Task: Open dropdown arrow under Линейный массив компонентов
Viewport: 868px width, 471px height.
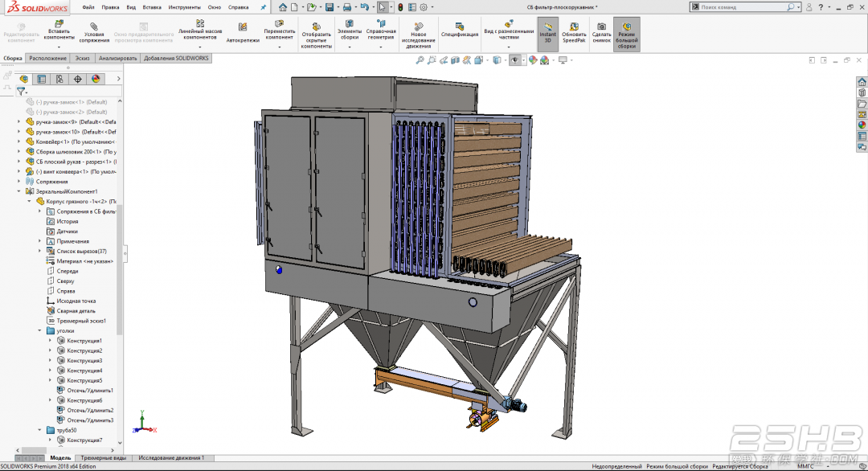Action: tap(200, 47)
